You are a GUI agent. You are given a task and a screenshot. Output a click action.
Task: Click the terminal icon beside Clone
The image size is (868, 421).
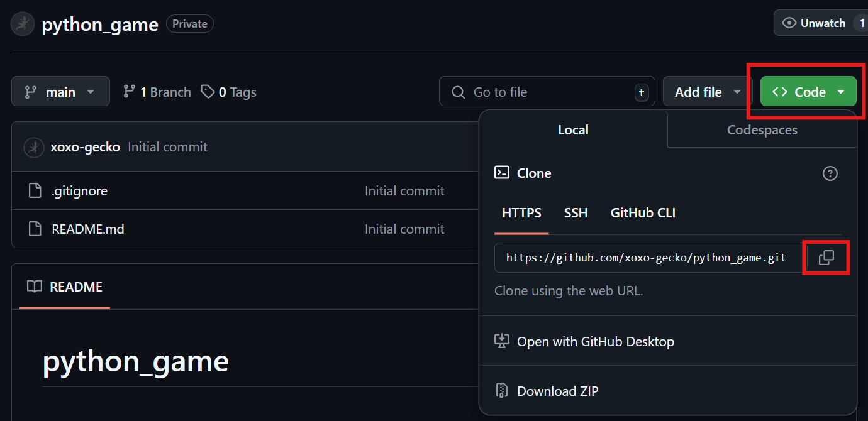click(x=502, y=173)
